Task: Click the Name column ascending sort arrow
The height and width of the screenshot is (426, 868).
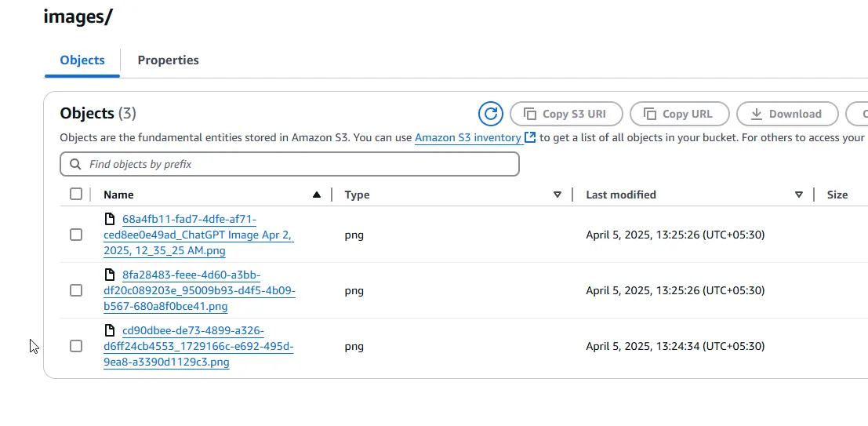Action: (x=317, y=195)
